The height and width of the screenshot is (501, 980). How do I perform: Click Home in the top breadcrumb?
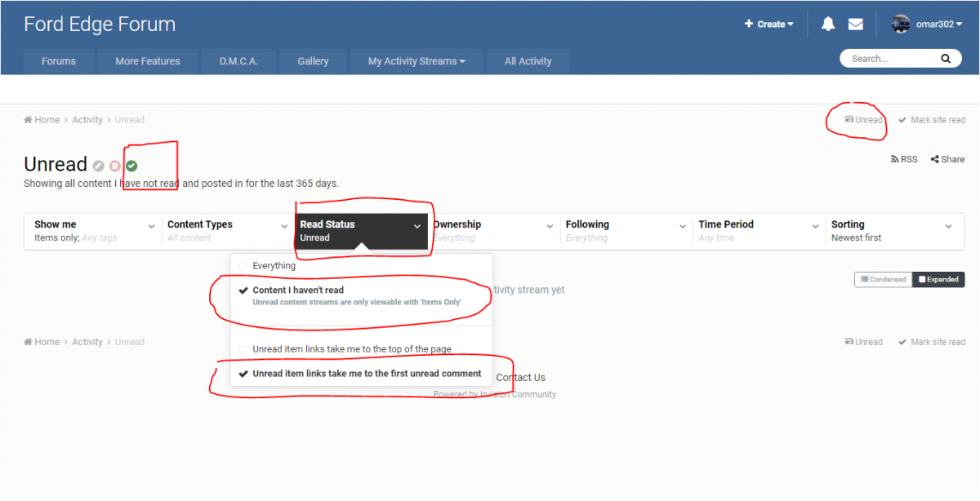click(42, 120)
